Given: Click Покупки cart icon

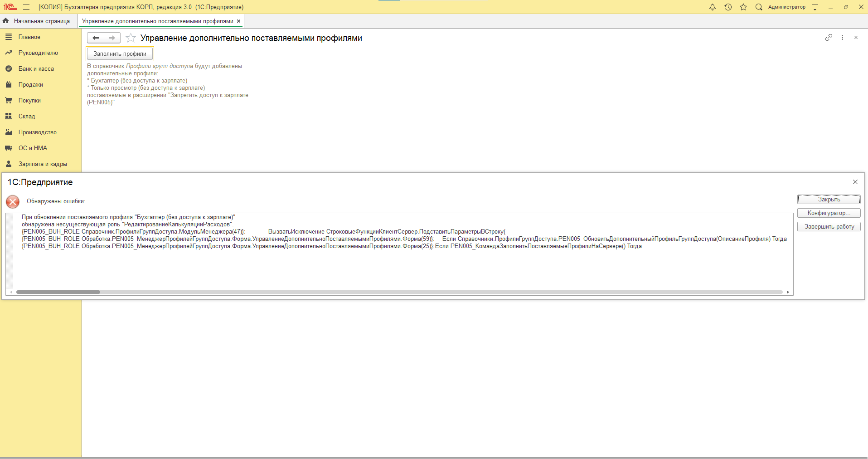Looking at the screenshot, I should [9, 100].
